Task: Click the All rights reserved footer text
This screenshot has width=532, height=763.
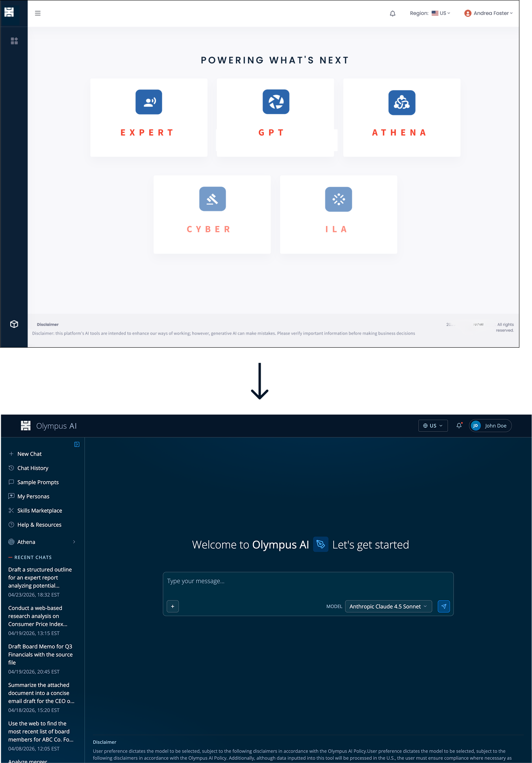Action: [505, 328]
